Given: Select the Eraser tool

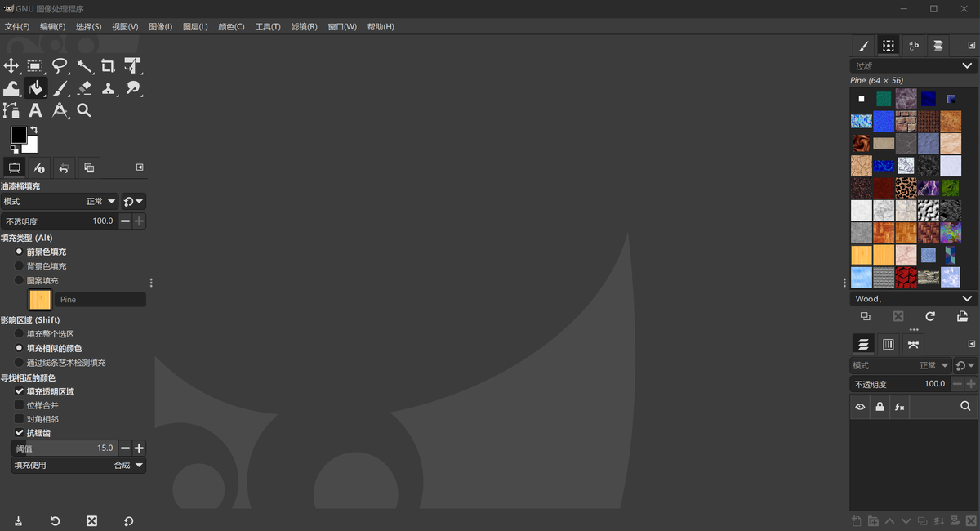Looking at the screenshot, I should click(84, 88).
